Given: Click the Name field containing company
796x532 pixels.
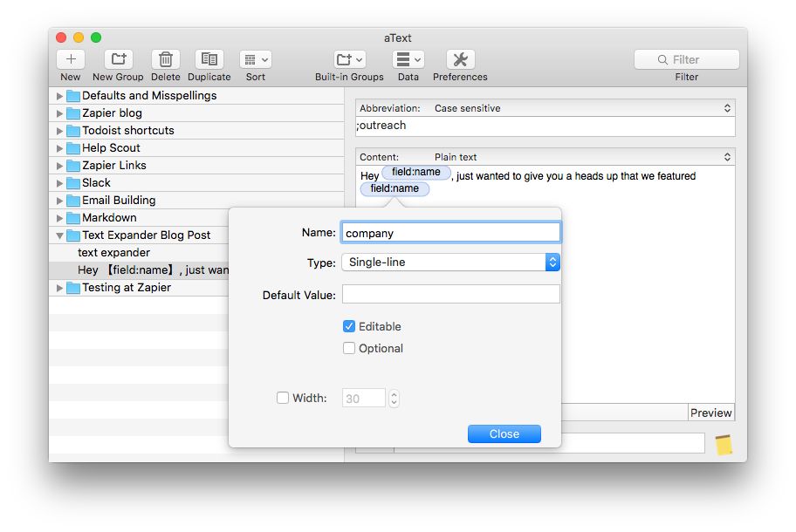Looking at the screenshot, I should [x=450, y=233].
